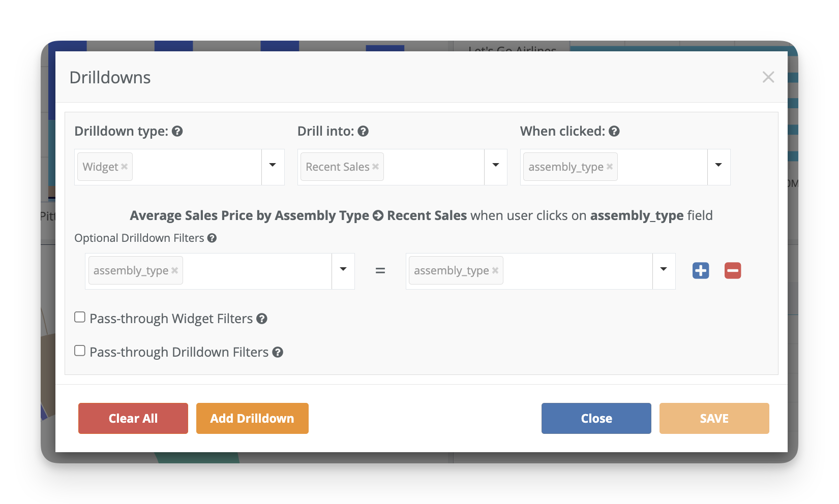
Task: Click help icon beside Pass-through Widget Filters
Action: pos(262,319)
